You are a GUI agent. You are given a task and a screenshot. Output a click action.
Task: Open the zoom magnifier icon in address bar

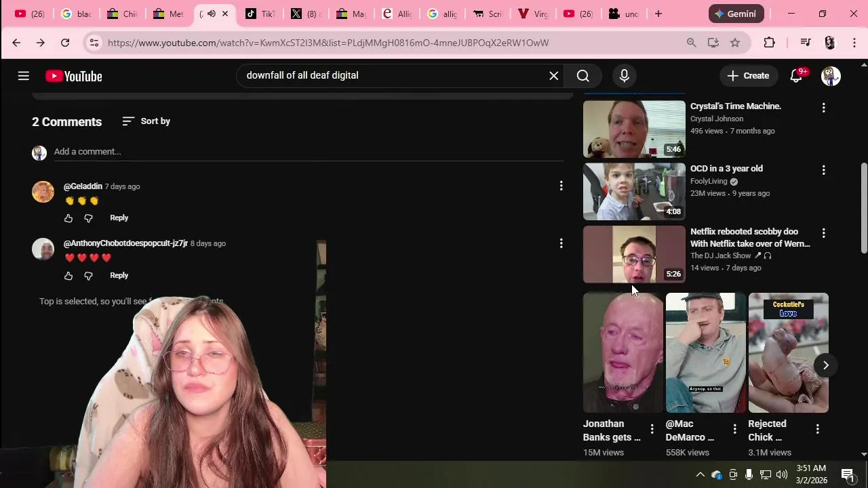click(691, 43)
